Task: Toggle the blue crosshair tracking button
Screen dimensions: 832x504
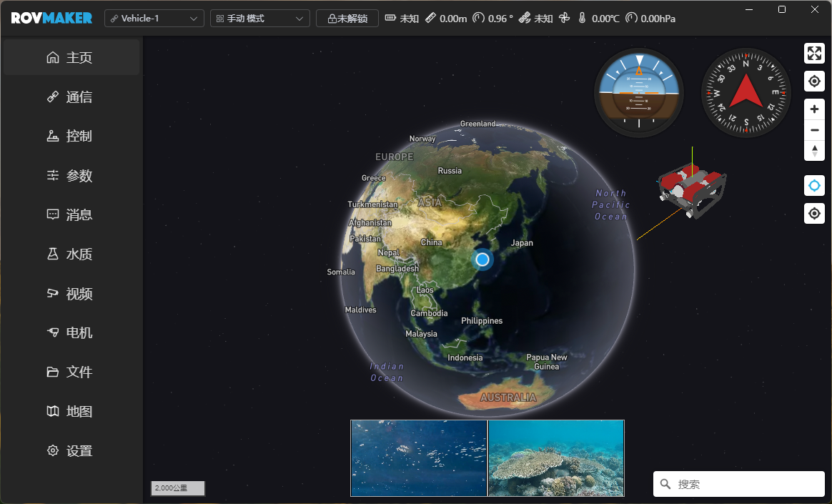Action: coord(814,186)
